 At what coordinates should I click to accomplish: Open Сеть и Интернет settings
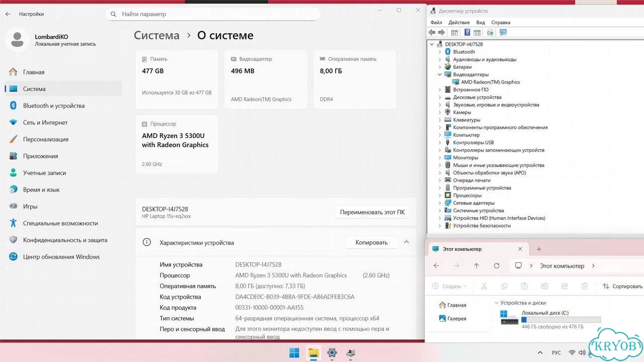click(x=63, y=122)
